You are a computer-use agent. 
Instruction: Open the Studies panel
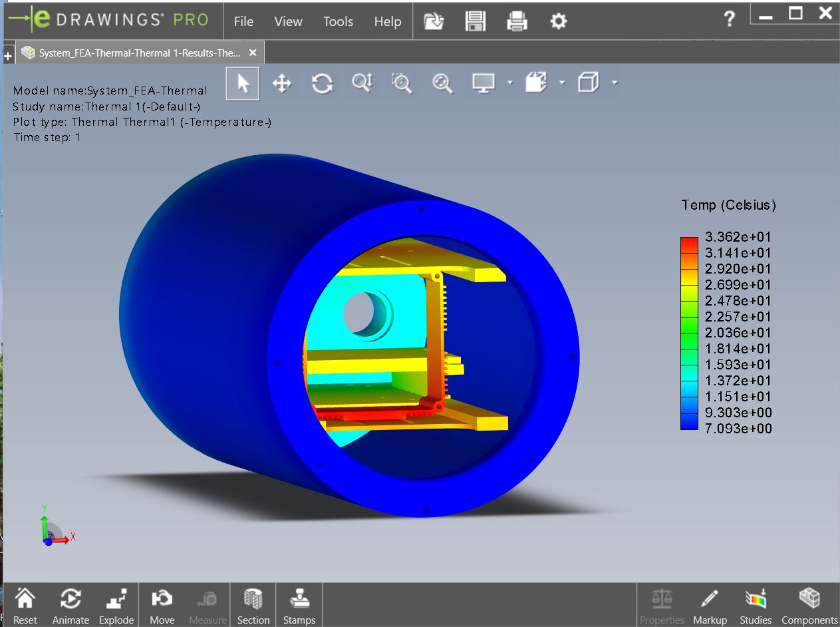(756, 606)
